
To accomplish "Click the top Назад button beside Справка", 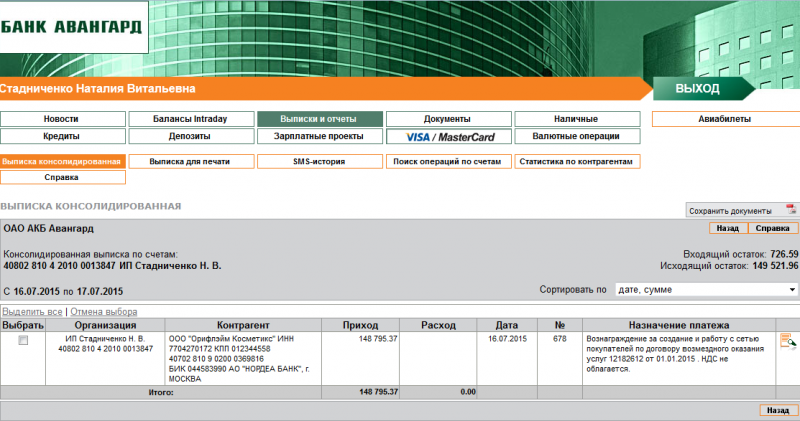I will [x=728, y=228].
